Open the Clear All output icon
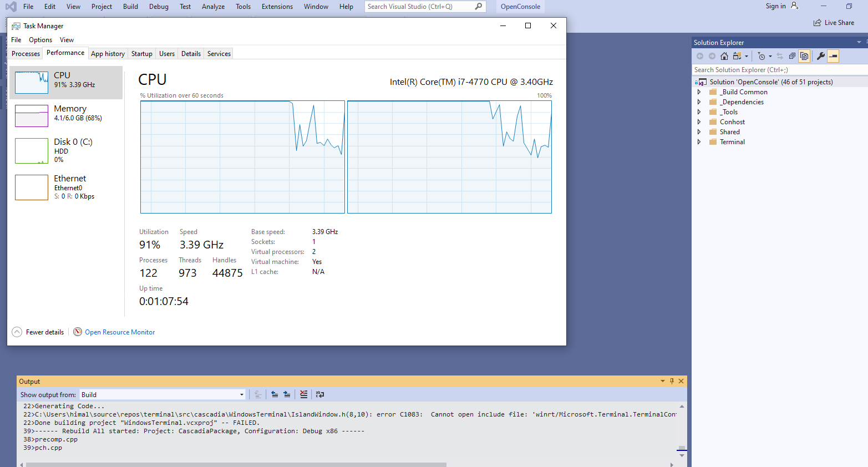The width and height of the screenshot is (868, 467). pyautogui.click(x=303, y=394)
